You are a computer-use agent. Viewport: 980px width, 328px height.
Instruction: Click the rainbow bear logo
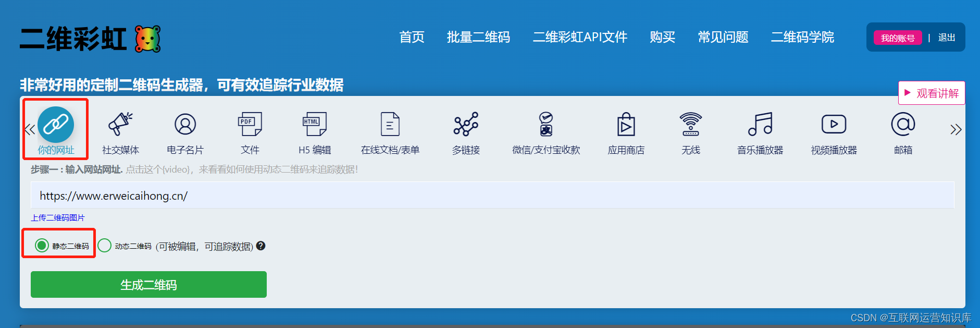148,39
